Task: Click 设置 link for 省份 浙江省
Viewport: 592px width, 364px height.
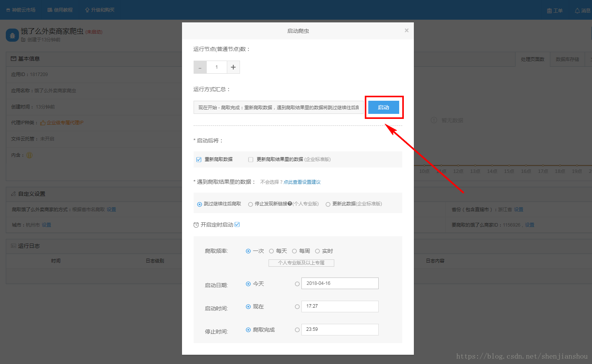Action: 519,210
